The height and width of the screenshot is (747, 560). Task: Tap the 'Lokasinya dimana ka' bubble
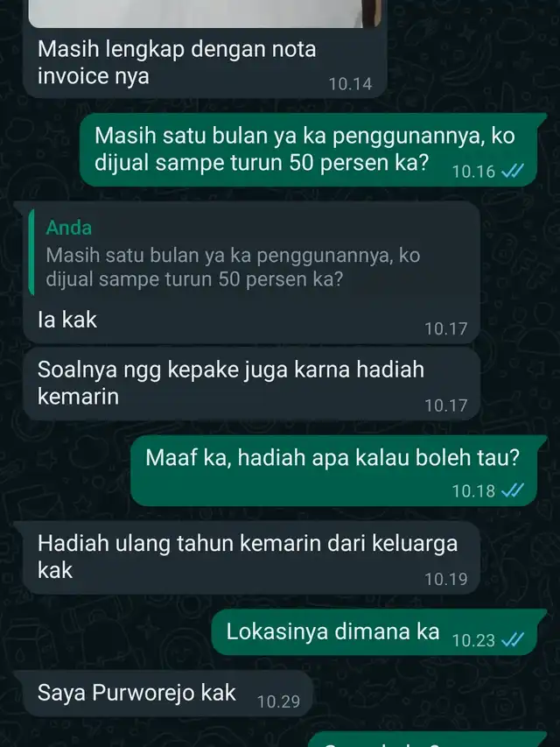pos(379,631)
